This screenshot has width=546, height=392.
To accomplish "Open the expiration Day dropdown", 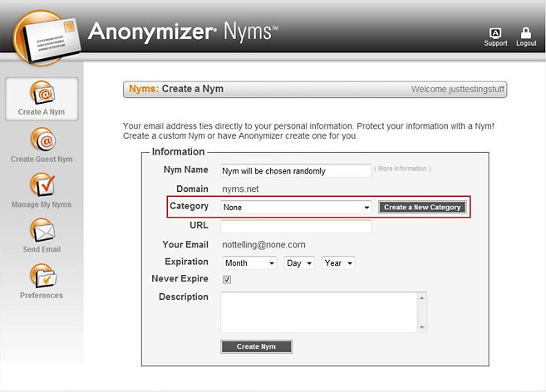I will click(298, 262).
